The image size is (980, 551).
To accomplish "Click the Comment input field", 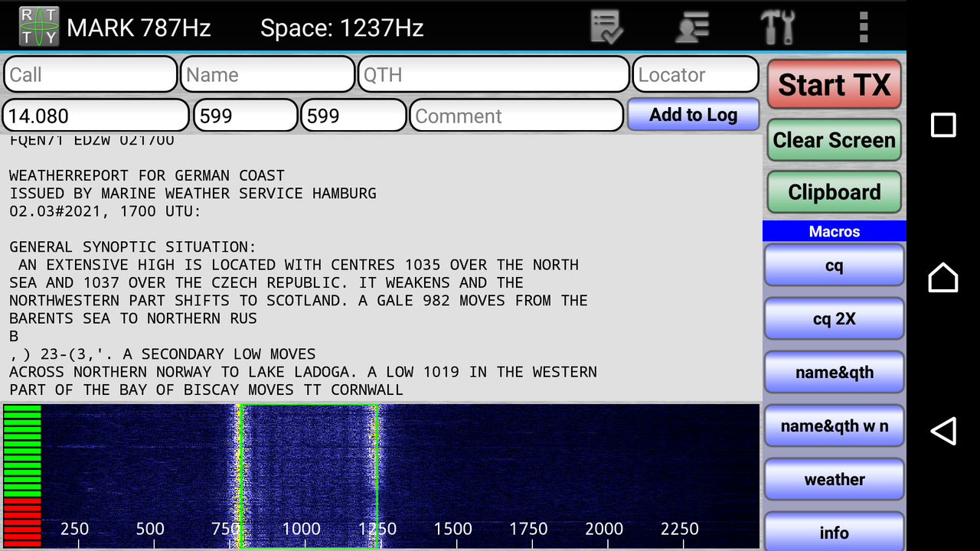I will coord(517,116).
